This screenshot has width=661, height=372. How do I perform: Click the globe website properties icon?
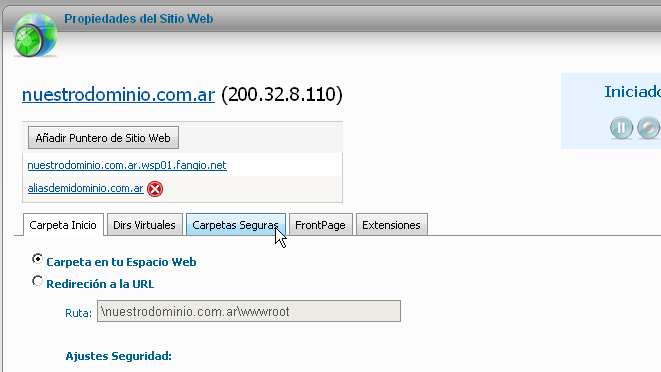(35, 35)
